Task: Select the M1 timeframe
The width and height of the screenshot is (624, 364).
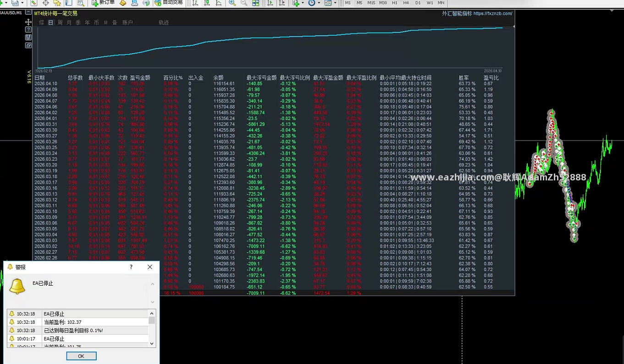Action: point(348,3)
